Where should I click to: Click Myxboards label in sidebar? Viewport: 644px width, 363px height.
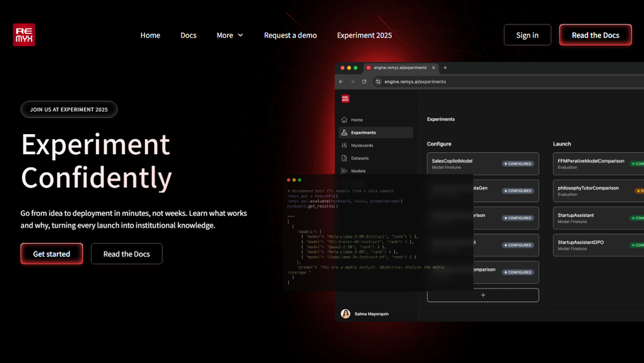(x=362, y=145)
